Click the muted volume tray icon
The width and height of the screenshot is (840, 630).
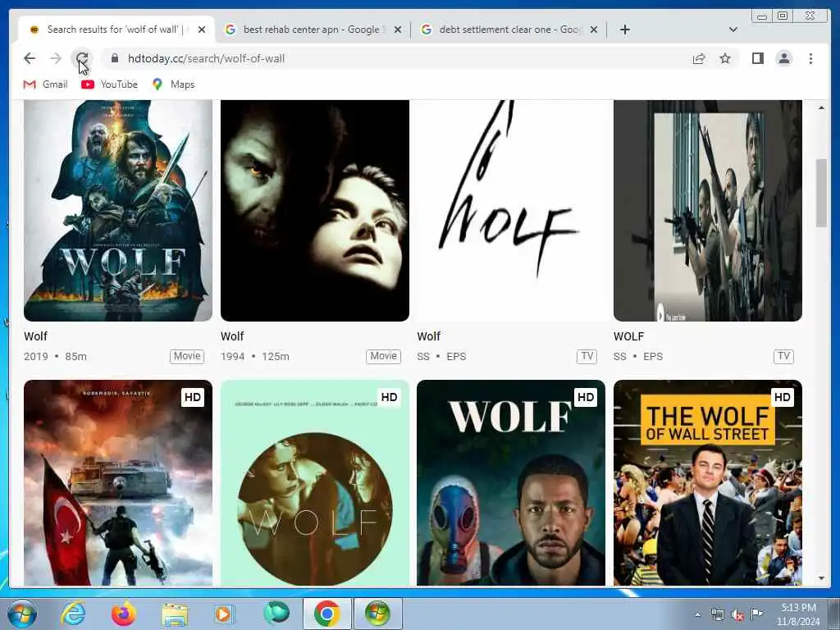(x=737, y=615)
